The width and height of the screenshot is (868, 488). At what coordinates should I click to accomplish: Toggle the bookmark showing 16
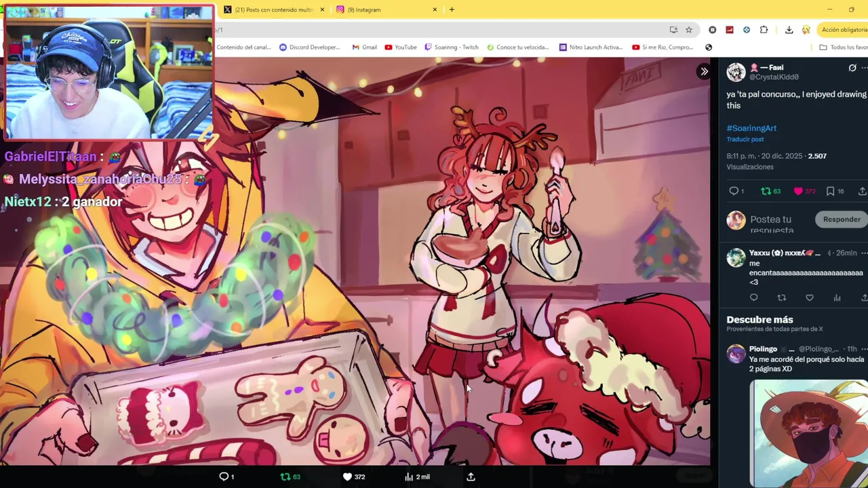coord(835,191)
